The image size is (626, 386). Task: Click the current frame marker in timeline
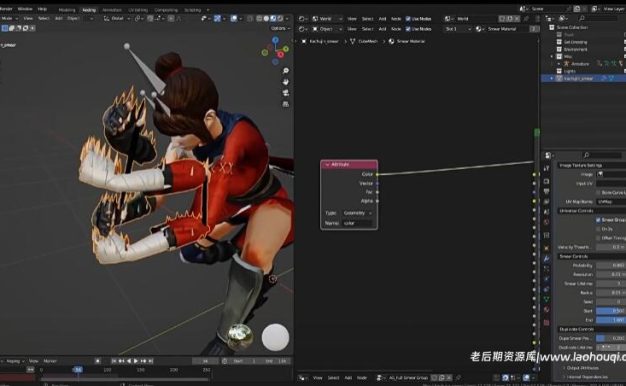(78, 370)
